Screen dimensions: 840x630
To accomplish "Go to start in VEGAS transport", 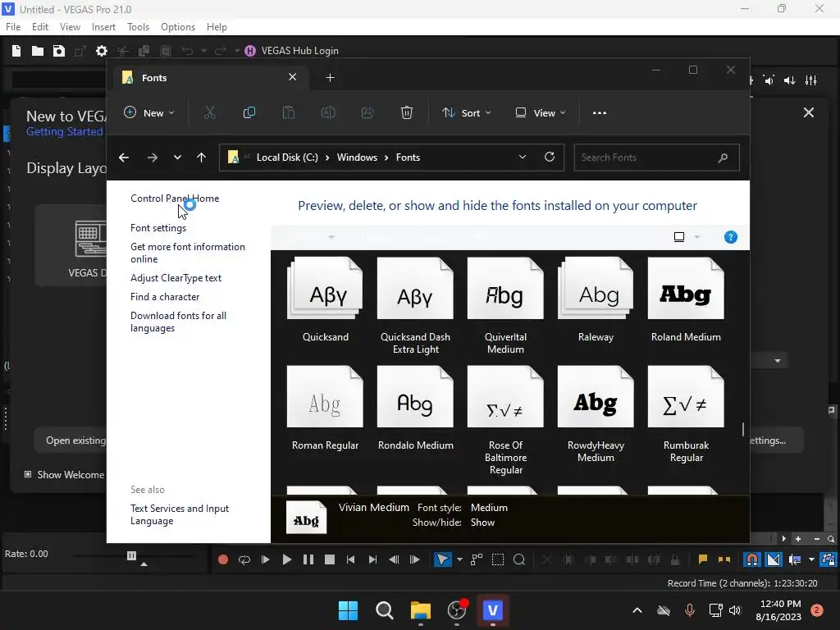I will pos(351,559).
